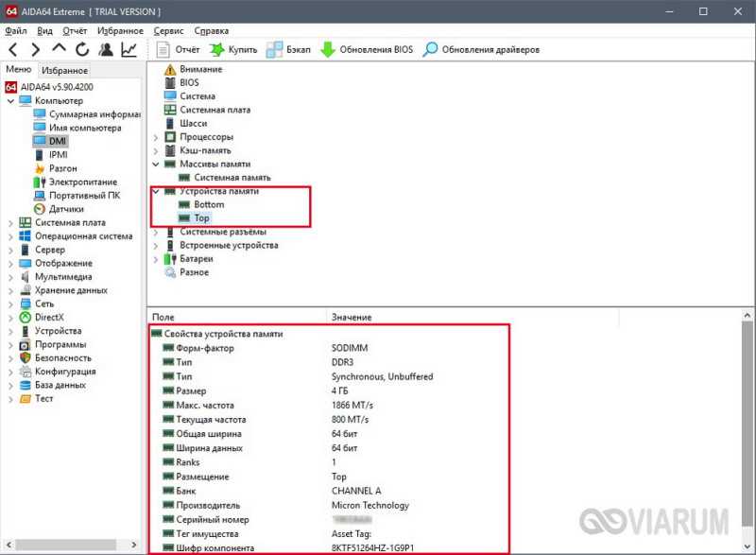Expand the Хранение данных node
The height and width of the screenshot is (555, 756).
click(x=10, y=290)
